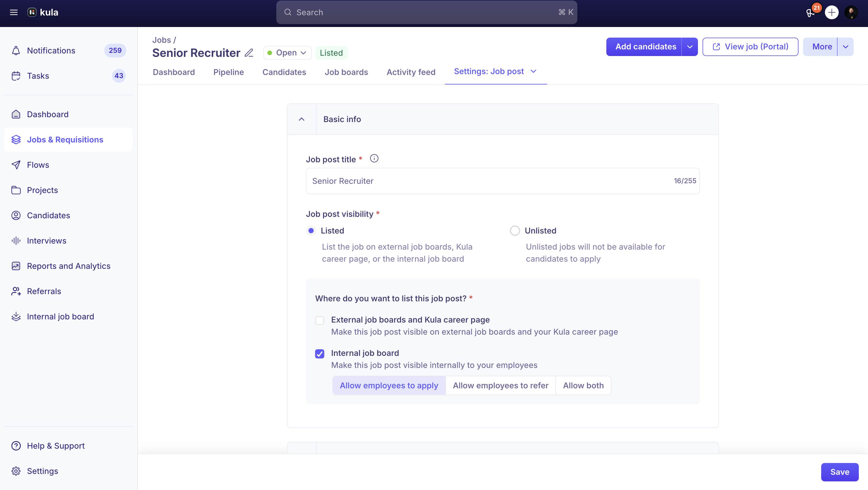Open the Job boards tab
868x490 pixels.
(x=346, y=72)
